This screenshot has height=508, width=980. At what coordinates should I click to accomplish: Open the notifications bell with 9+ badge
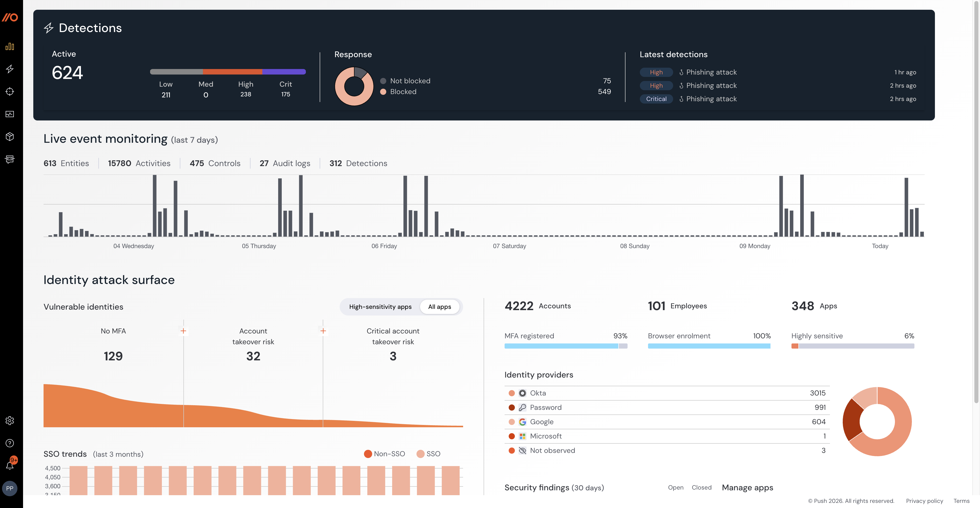[10, 465]
